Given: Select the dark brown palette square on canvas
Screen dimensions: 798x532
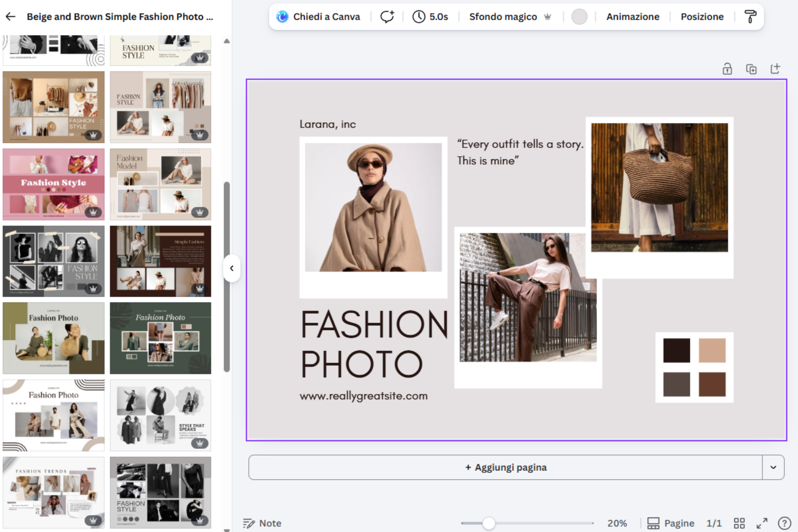Looking at the screenshot, I should pyautogui.click(x=676, y=351).
